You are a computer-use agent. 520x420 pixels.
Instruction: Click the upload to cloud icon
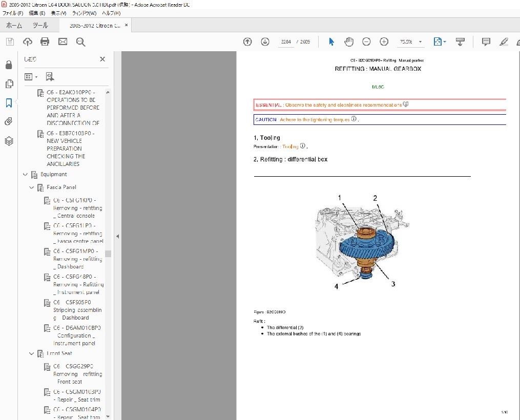[x=28, y=41]
